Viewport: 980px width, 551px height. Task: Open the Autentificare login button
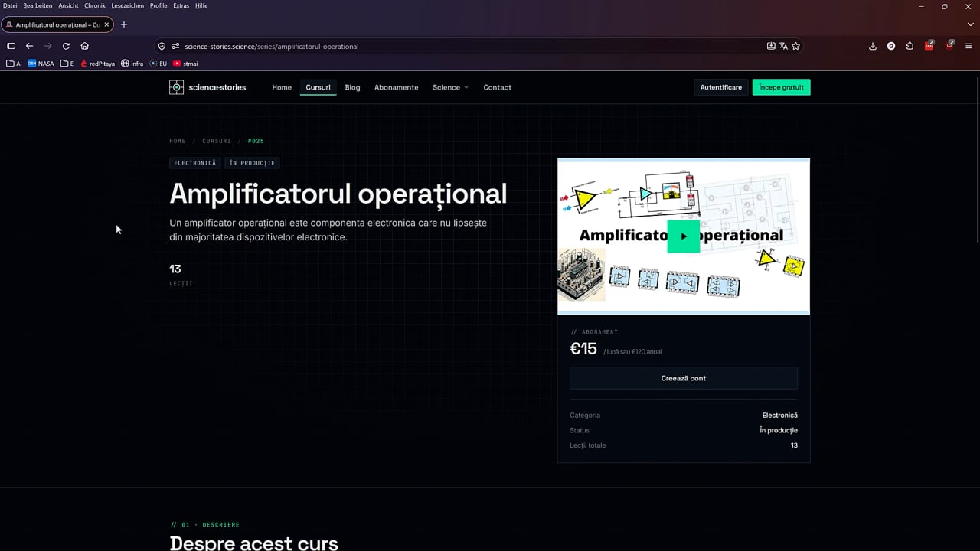[721, 87]
